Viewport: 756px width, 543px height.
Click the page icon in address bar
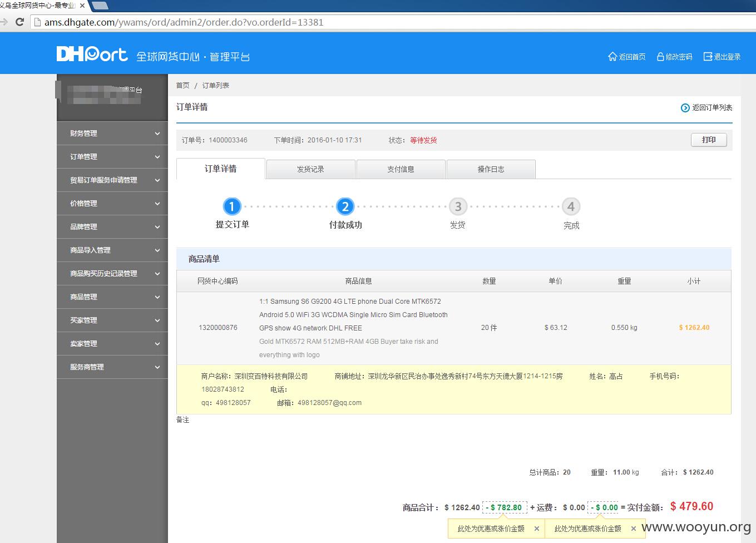[x=37, y=22]
